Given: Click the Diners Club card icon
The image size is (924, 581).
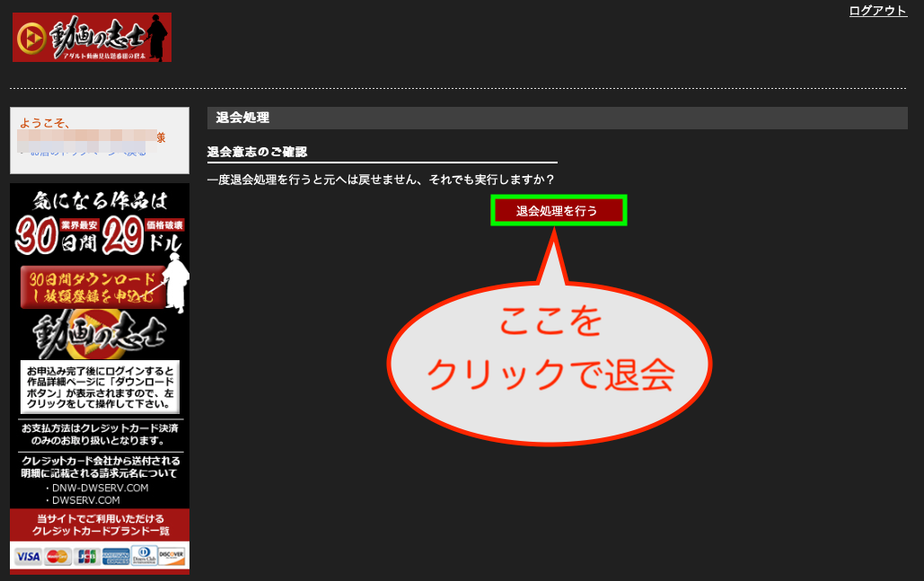Looking at the screenshot, I should (144, 556).
